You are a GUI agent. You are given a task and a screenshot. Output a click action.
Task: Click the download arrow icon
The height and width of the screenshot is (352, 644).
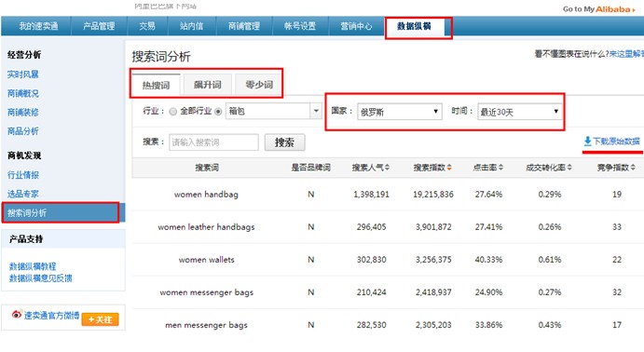588,141
